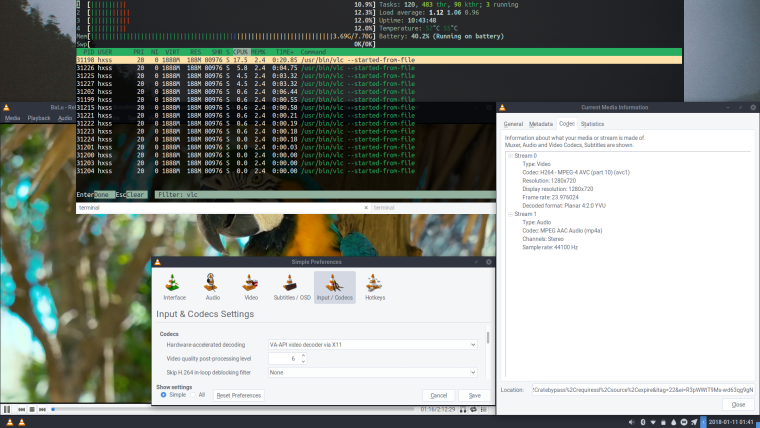Open the Audio menu in VLC
760x428 pixels.
click(x=65, y=118)
